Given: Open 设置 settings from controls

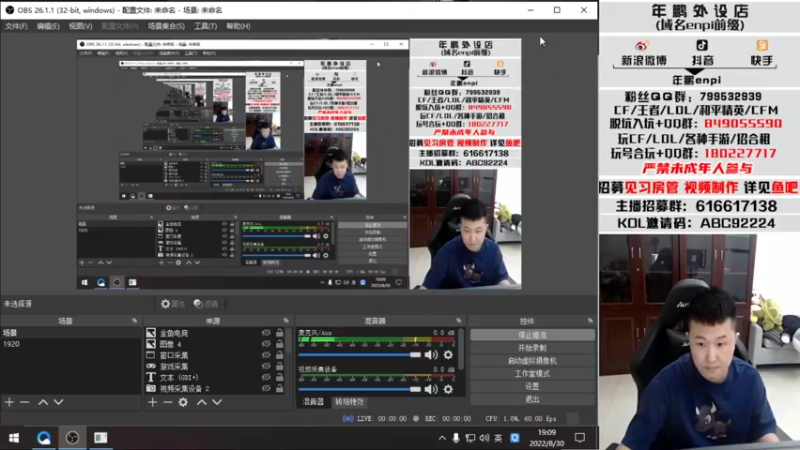Looking at the screenshot, I should pos(532,386).
